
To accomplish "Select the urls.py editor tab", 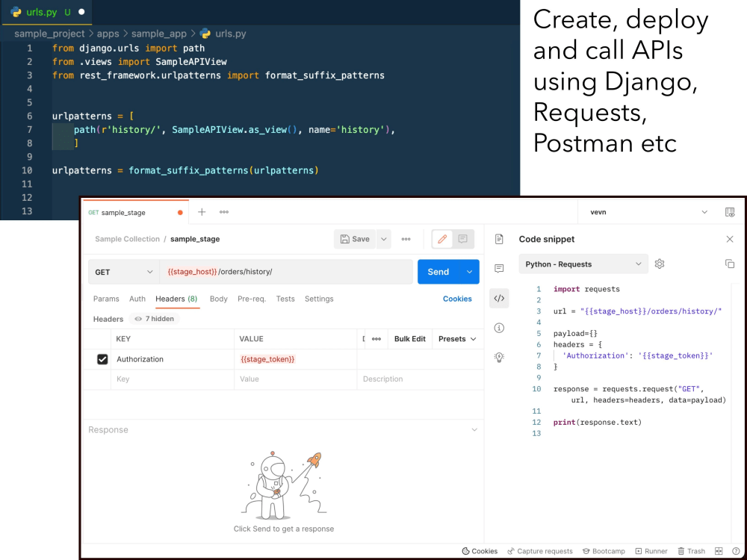I will [x=46, y=13].
